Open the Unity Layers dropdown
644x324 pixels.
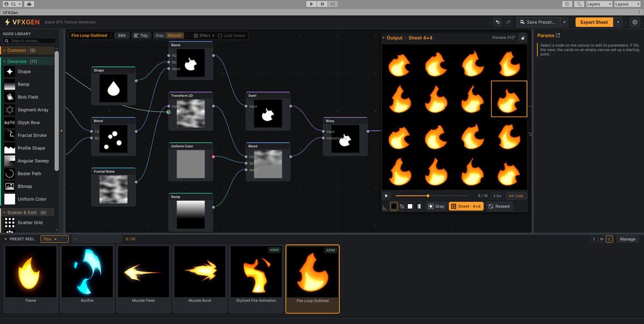598,4
